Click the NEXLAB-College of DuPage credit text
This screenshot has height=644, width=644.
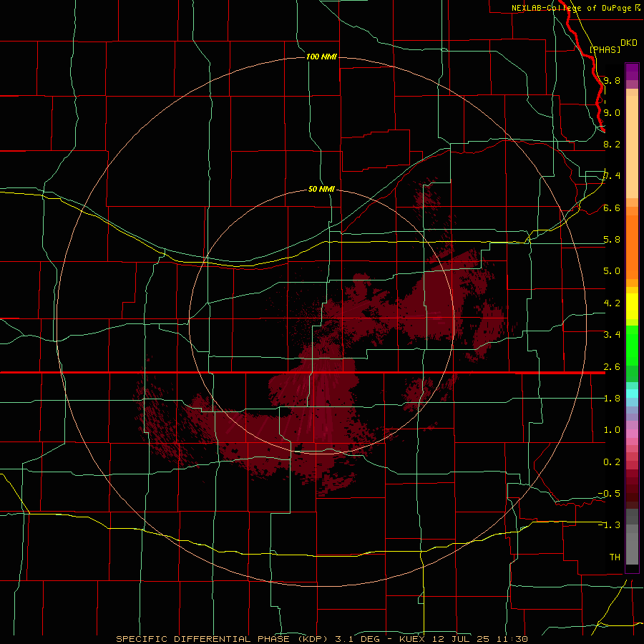(x=571, y=8)
